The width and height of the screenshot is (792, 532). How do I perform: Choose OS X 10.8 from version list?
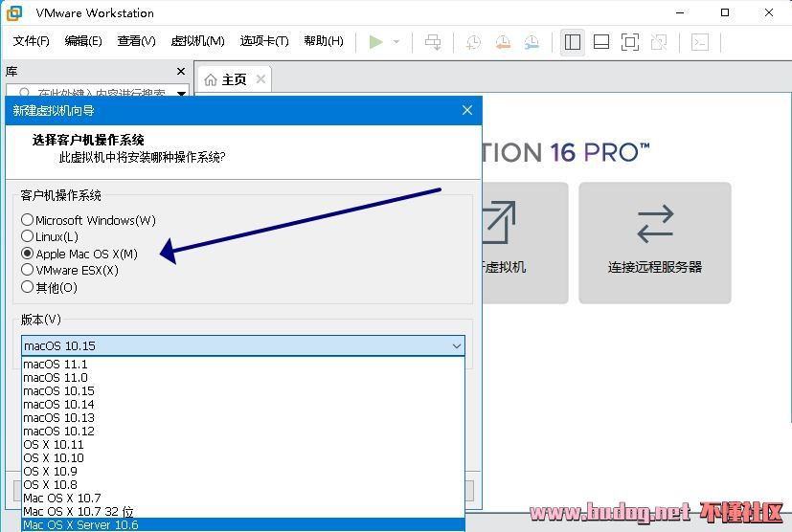tap(243, 484)
